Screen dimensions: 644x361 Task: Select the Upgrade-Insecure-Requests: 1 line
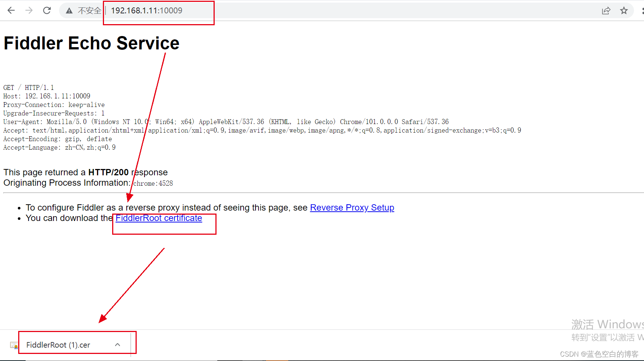(54, 113)
